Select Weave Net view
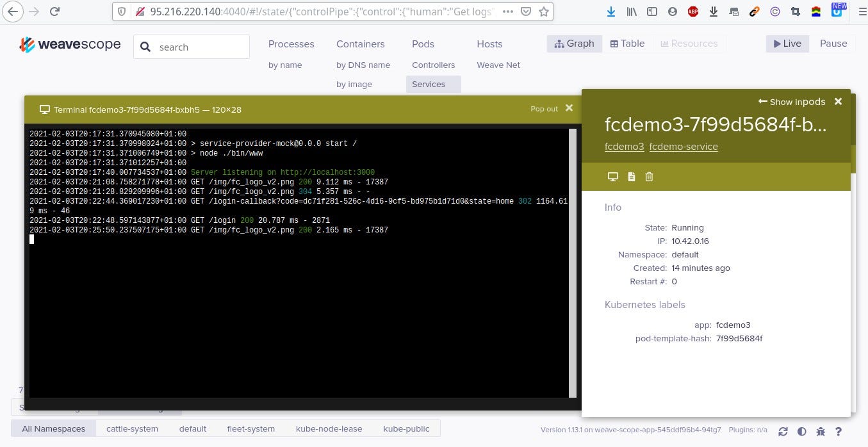This screenshot has height=447, width=868. tap(498, 65)
